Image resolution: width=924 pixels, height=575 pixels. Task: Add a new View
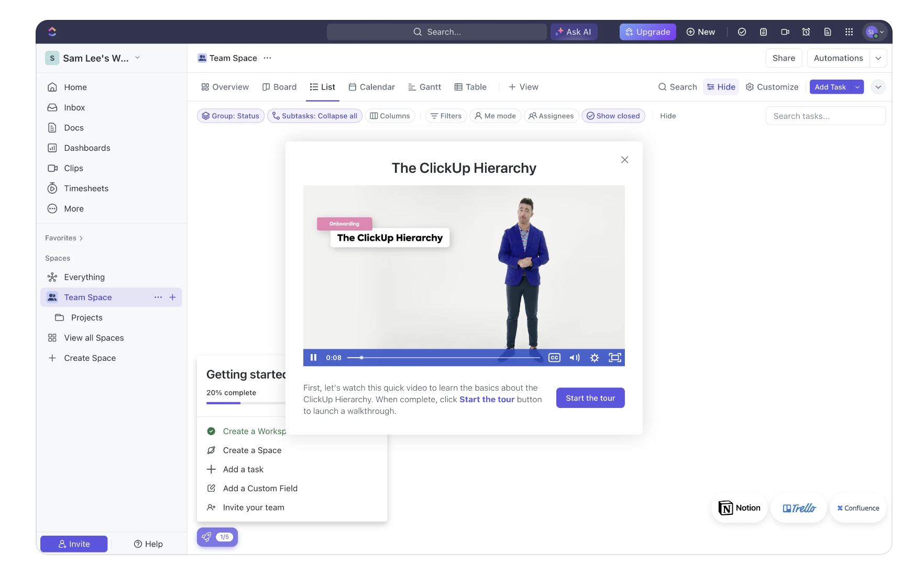click(523, 87)
